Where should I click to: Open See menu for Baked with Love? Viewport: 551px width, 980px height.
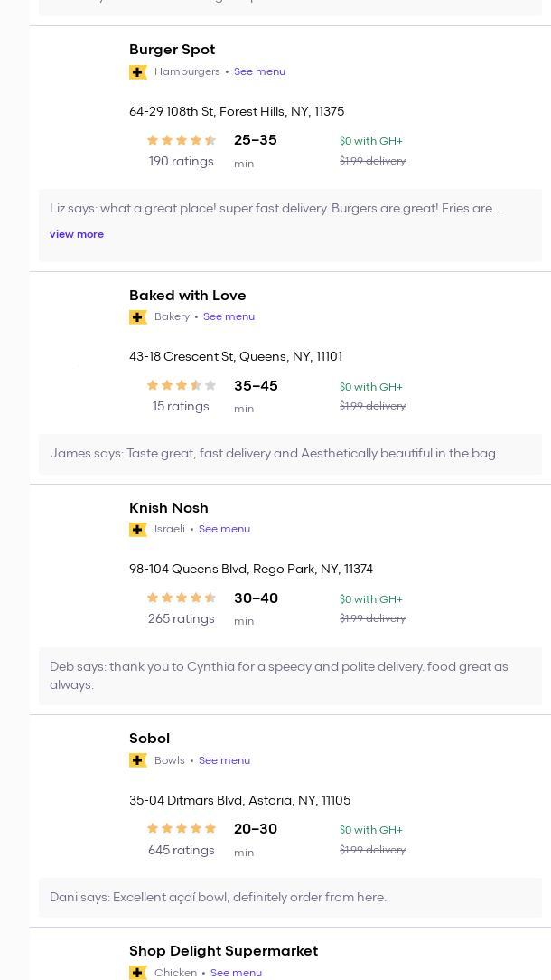(x=229, y=317)
